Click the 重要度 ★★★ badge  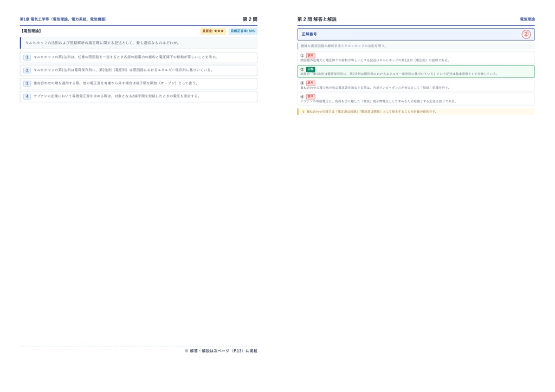[x=213, y=31]
